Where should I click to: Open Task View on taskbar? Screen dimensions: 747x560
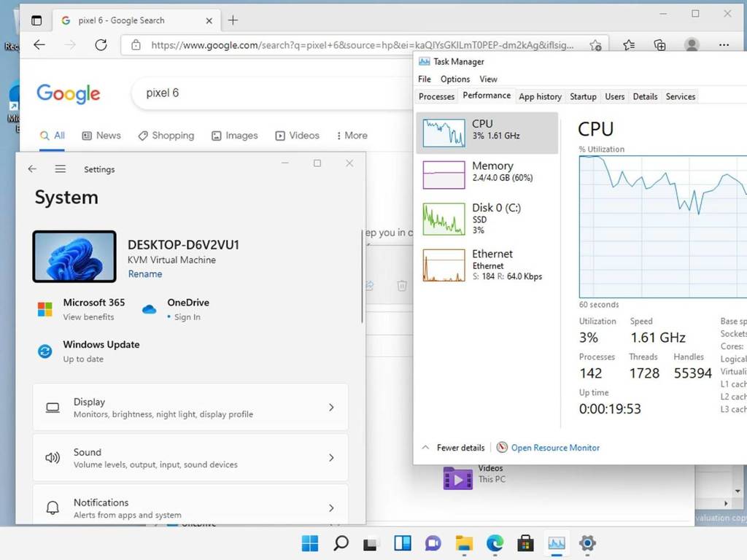[371, 543]
